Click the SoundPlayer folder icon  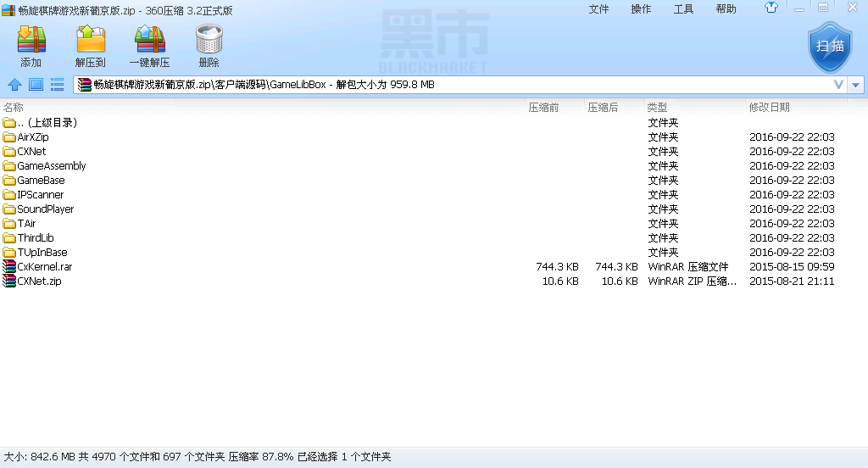pos(8,209)
